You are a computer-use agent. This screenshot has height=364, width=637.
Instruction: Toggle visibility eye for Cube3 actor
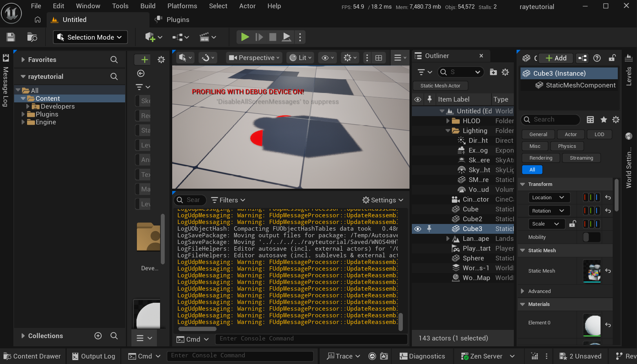418,229
